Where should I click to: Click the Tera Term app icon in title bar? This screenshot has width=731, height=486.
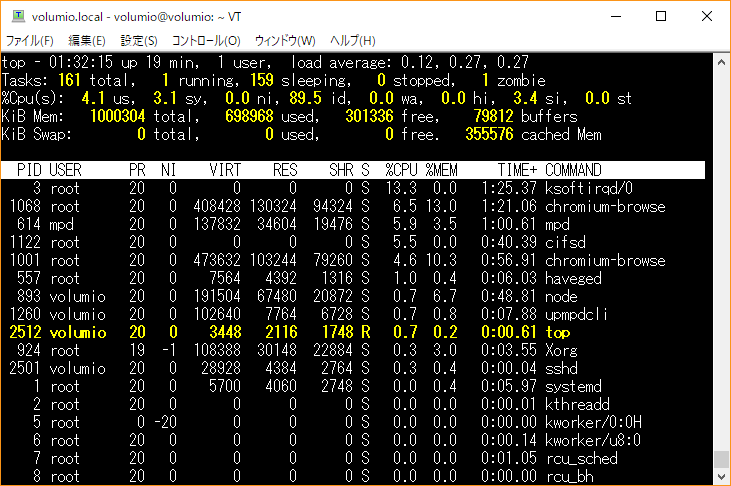[x=18, y=16]
